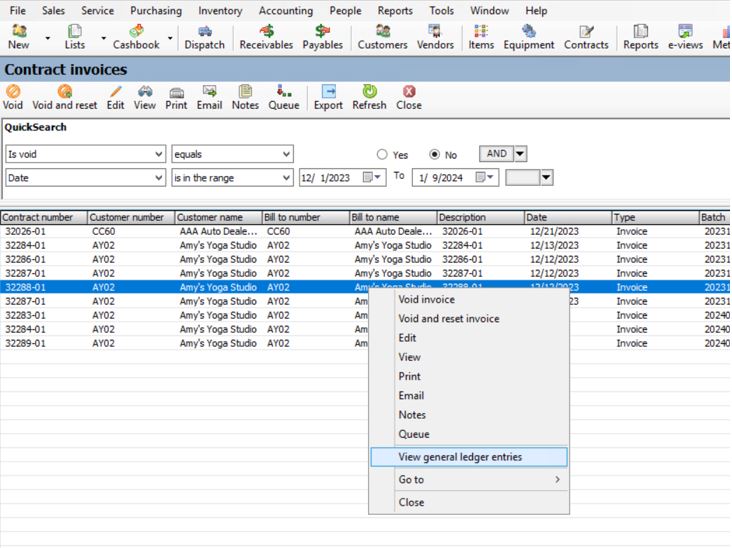Sort by Bill to number column header
Screen dimensions: 732x548
(x=305, y=218)
